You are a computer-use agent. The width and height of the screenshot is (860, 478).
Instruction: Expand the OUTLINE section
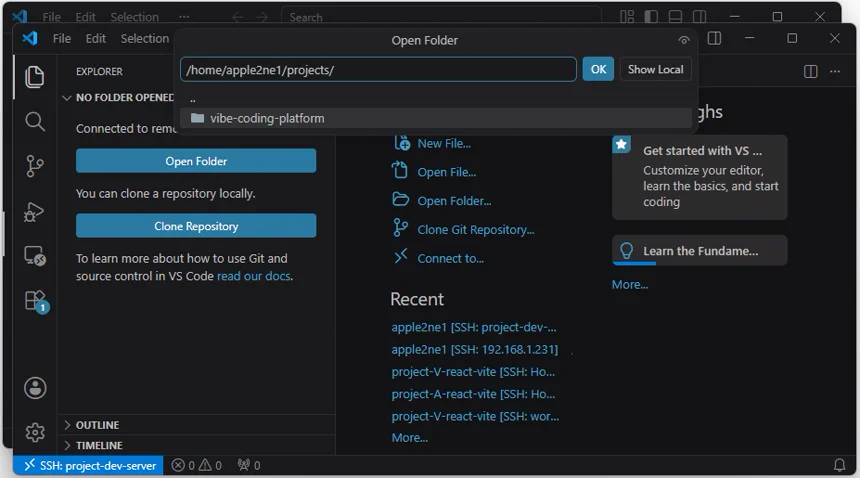click(x=67, y=425)
